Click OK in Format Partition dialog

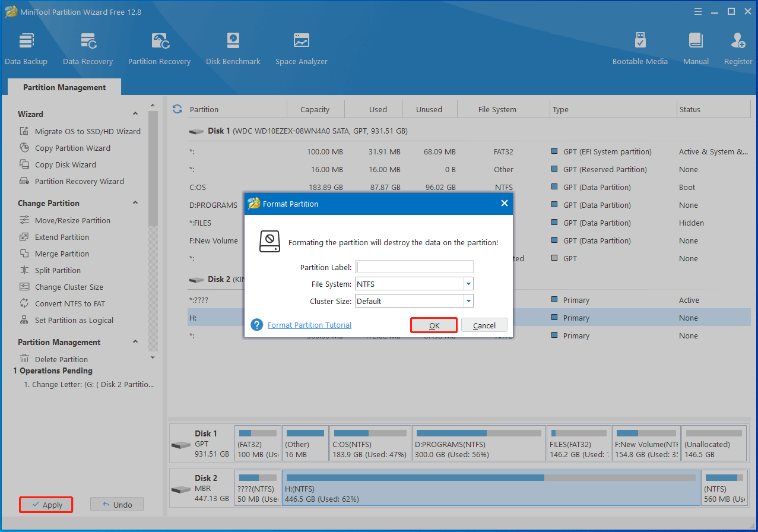pos(434,325)
